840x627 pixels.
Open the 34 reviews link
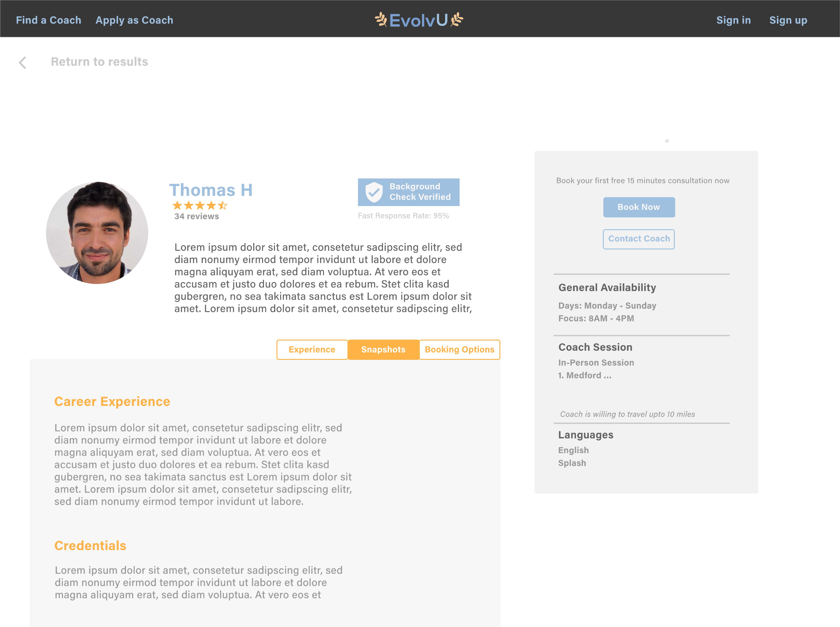[197, 216]
